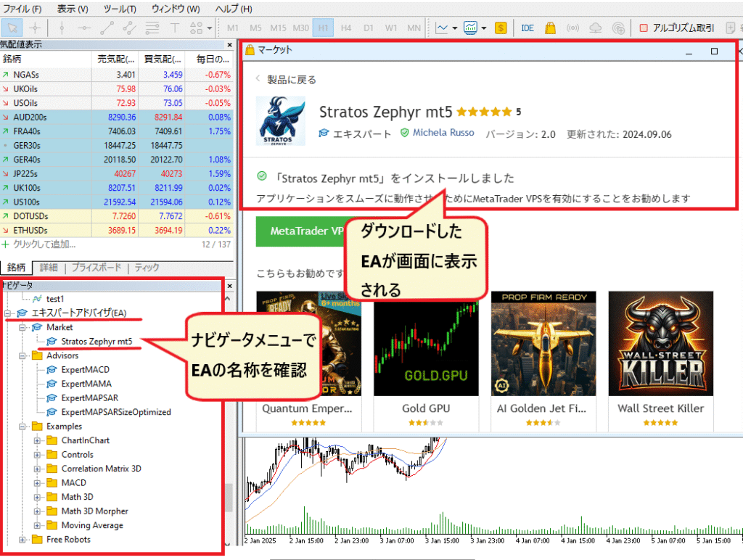Click the trading signals broadcast icon

pyautogui.click(x=572, y=28)
